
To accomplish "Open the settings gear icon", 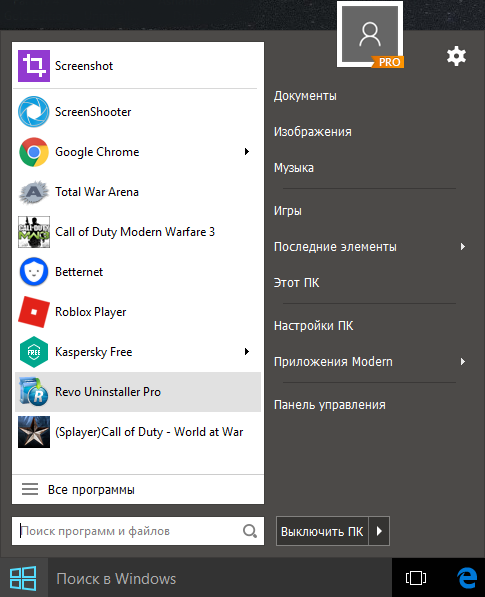I will (x=456, y=56).
